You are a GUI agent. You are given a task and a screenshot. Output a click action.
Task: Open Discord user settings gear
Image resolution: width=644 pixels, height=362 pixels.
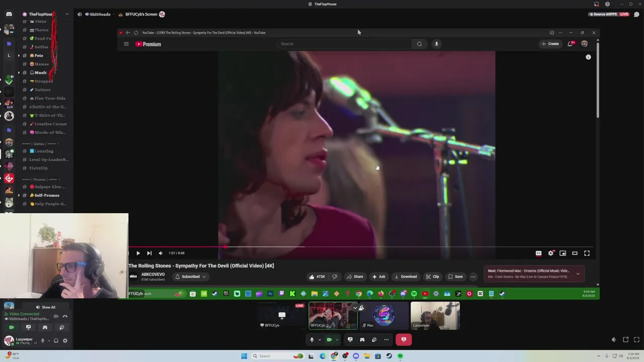coord(65,341)
